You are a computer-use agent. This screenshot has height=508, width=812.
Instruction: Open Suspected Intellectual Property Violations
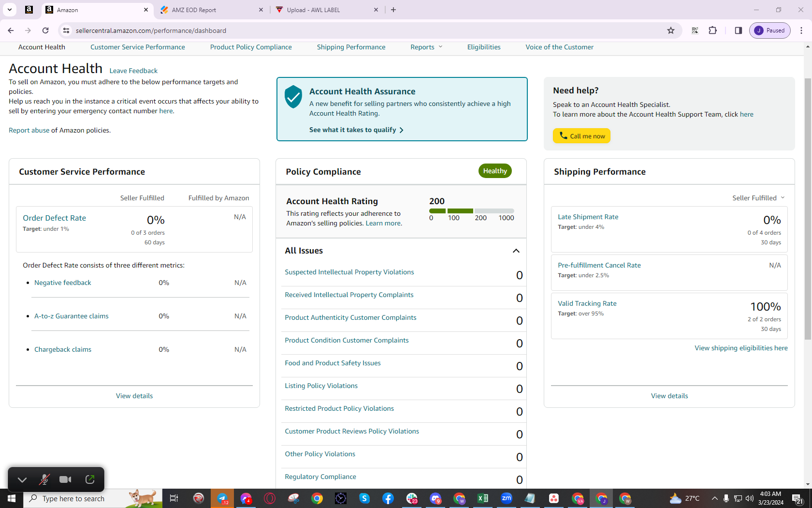coord(349,272)
